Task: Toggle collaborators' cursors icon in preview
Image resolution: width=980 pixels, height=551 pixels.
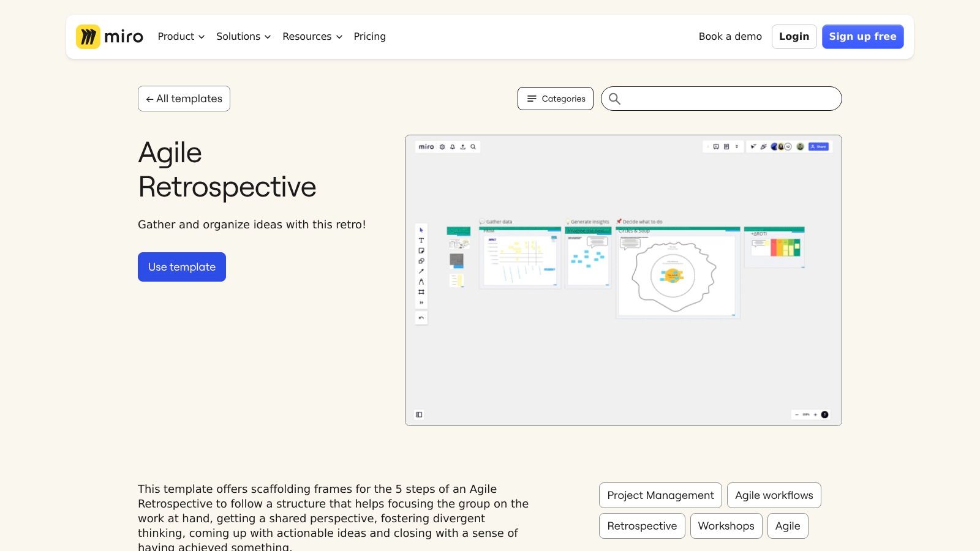Action: (x=753, y=147)
